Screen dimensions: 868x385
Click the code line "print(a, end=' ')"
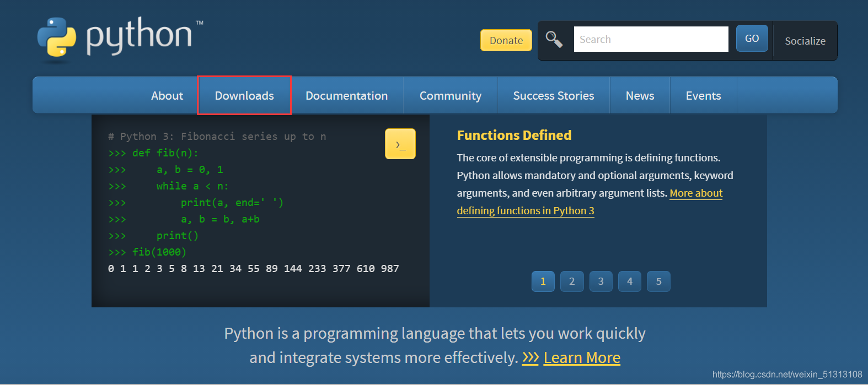(232, 203)
